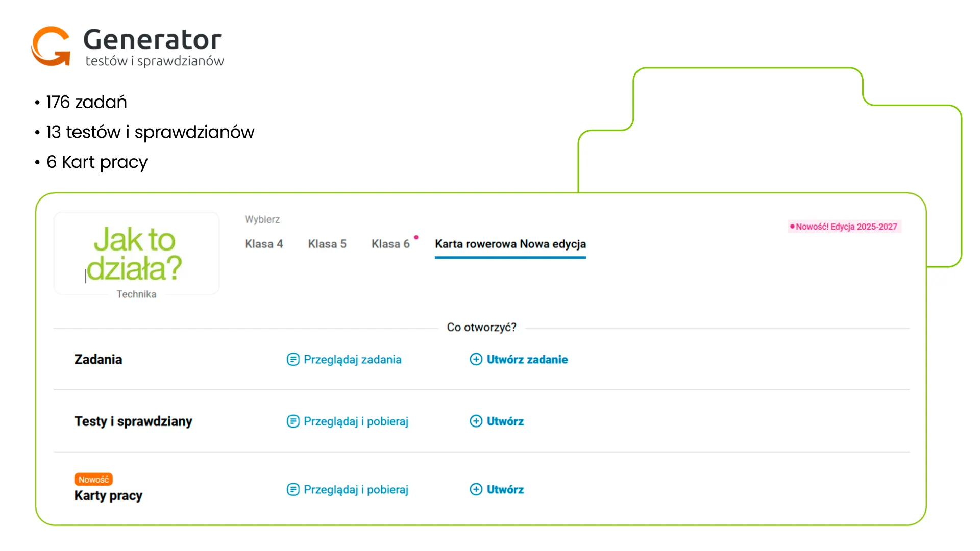Click the pink dot next to Klasa 6
Screen dimensions: 980x551
(x=416, y=237)
